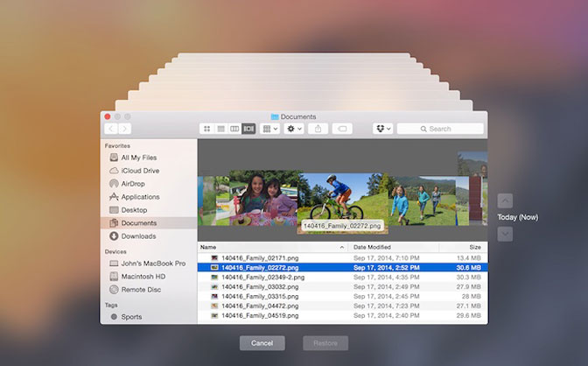Click the Search field
Viewport: 588px width, 366px height.
click(440, 129)
